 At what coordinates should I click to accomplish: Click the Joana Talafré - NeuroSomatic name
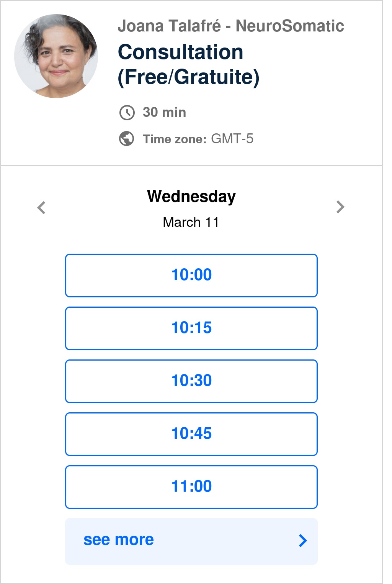coord(230,26)
